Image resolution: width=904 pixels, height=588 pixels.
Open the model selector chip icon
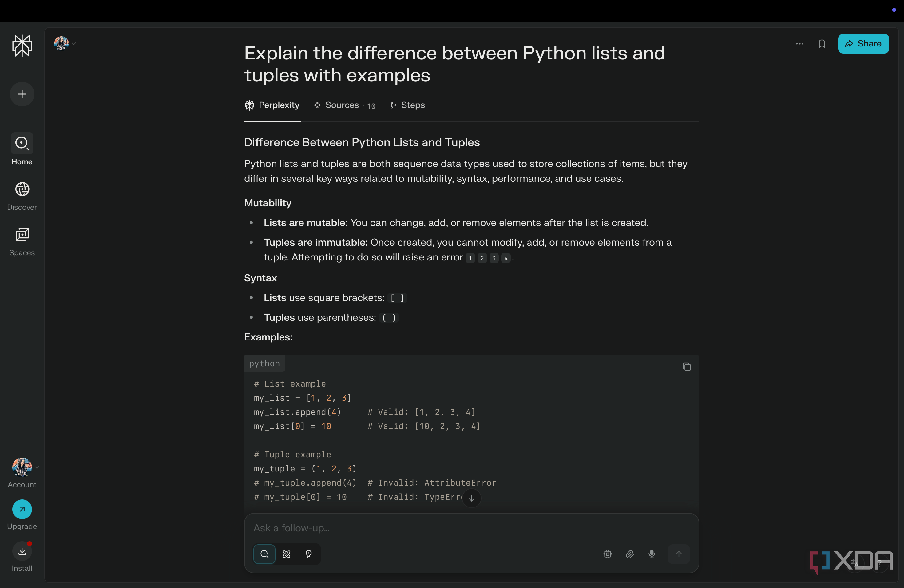[607, 554]
